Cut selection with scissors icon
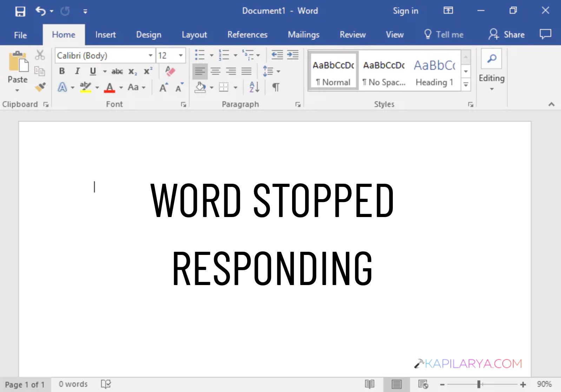Screen dimensions: 561x392 click(40, 55)
